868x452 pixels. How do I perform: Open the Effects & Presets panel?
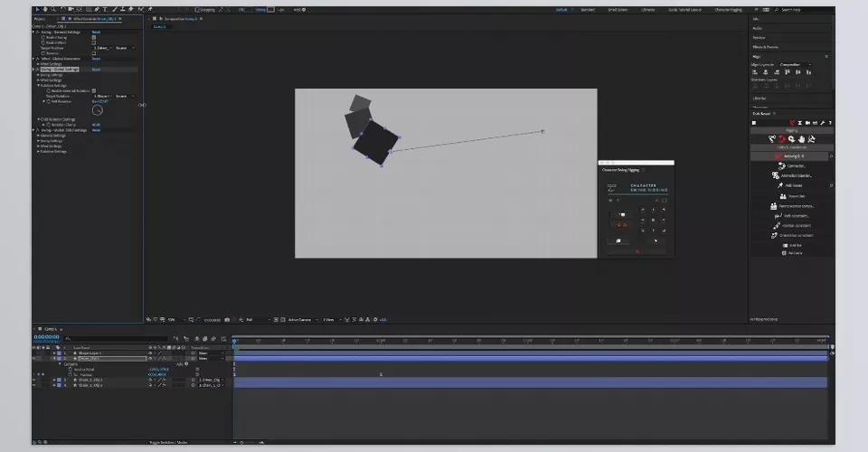(x=766, y=47)
